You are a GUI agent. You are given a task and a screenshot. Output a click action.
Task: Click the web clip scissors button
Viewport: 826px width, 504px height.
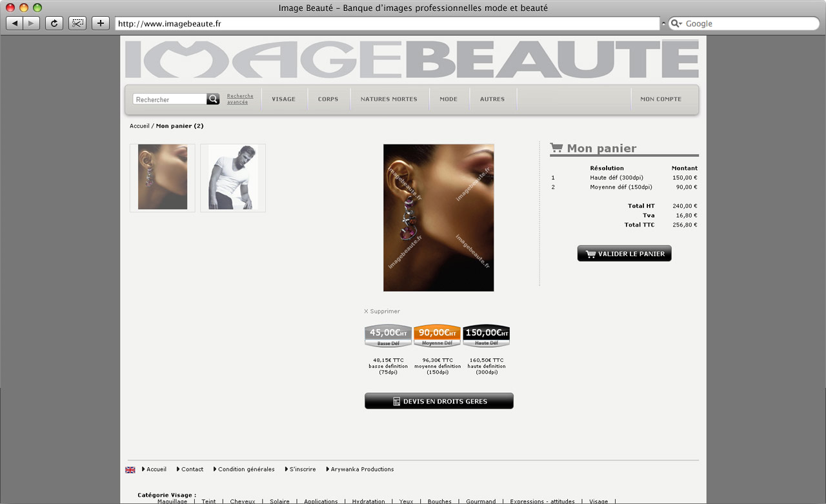click(x=77, y=23)
